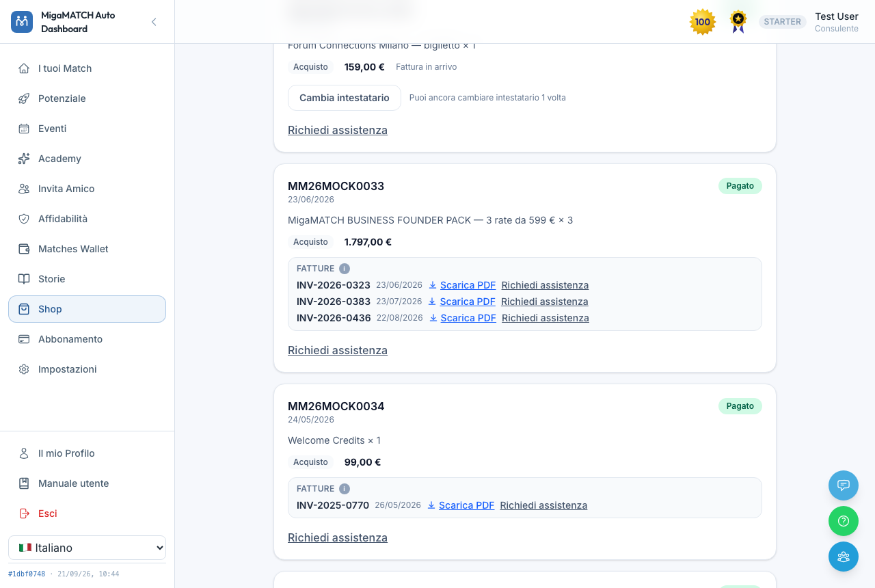Navigate to Academy

click(x=87, y=159)
